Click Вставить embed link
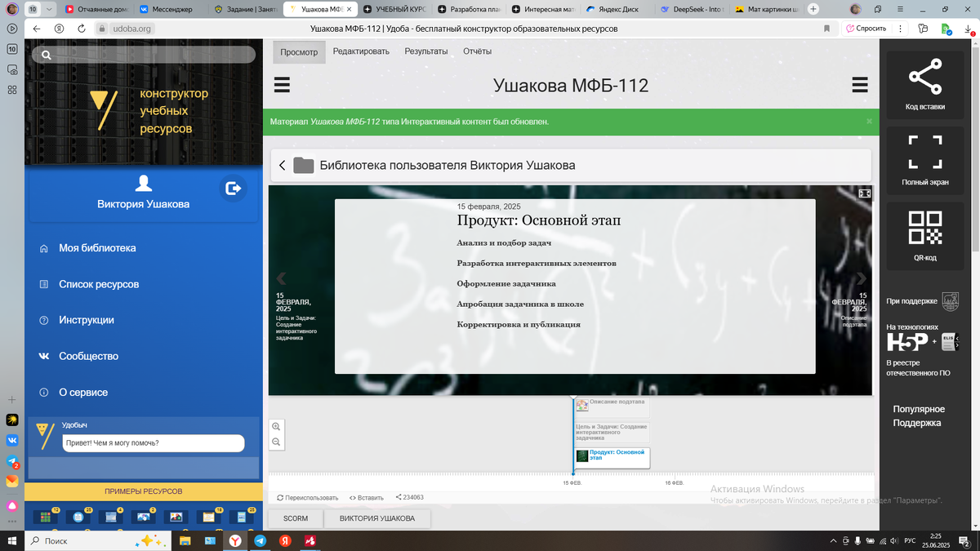This screenshot has width=980, height=551. (366, 497)
